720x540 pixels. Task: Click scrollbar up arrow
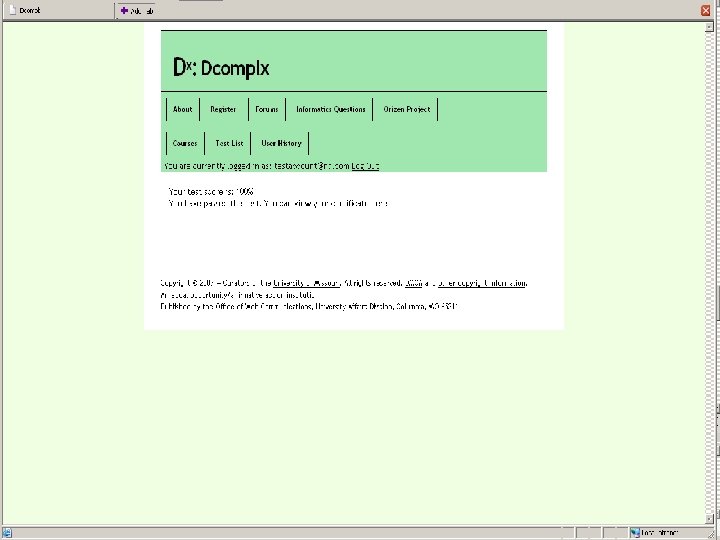tap(709, 27)
